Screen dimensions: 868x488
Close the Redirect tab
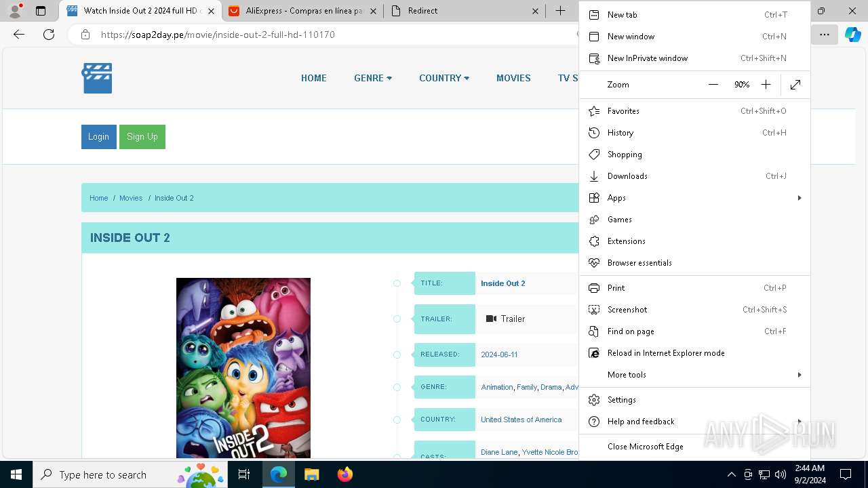tap(536, 11)
